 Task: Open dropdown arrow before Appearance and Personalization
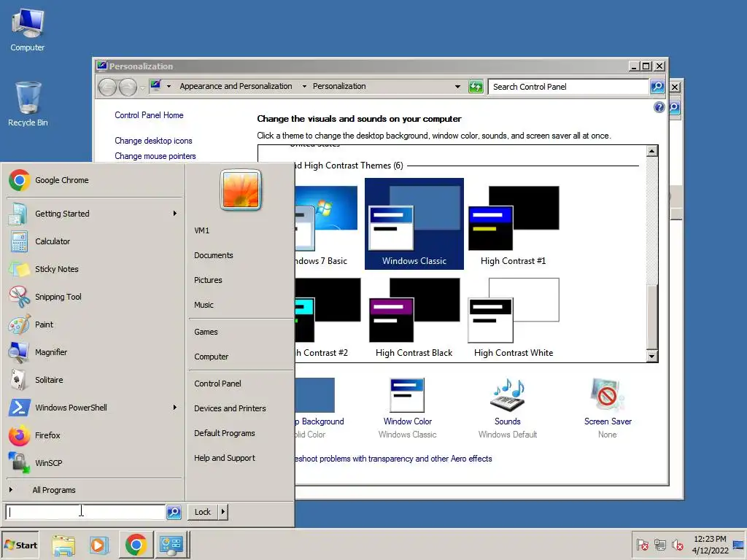click(169, 86)
